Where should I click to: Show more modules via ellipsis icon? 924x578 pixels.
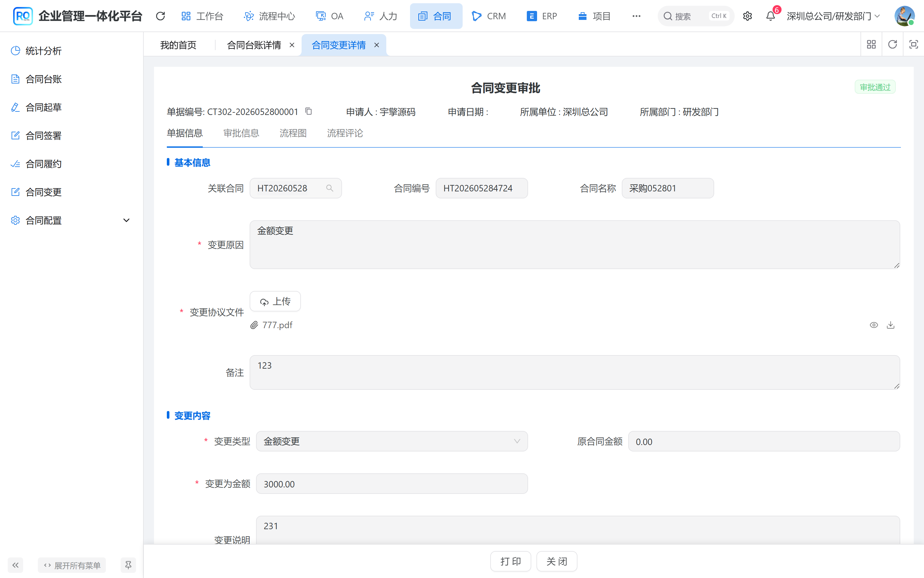click(x=636, y=16)
